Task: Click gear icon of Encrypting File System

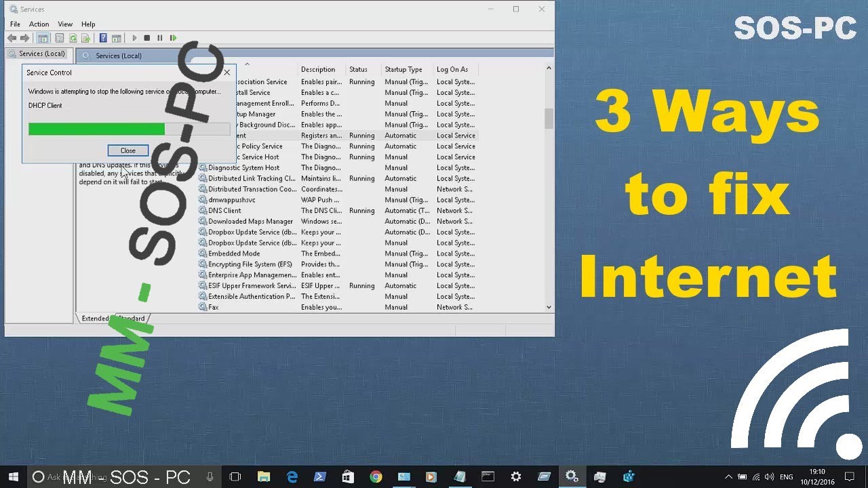Action: point(203,264)
